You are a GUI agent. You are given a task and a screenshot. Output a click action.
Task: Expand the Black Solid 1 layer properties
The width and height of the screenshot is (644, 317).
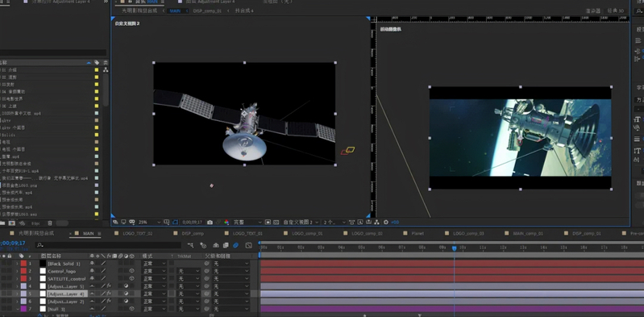click(17, 264)
